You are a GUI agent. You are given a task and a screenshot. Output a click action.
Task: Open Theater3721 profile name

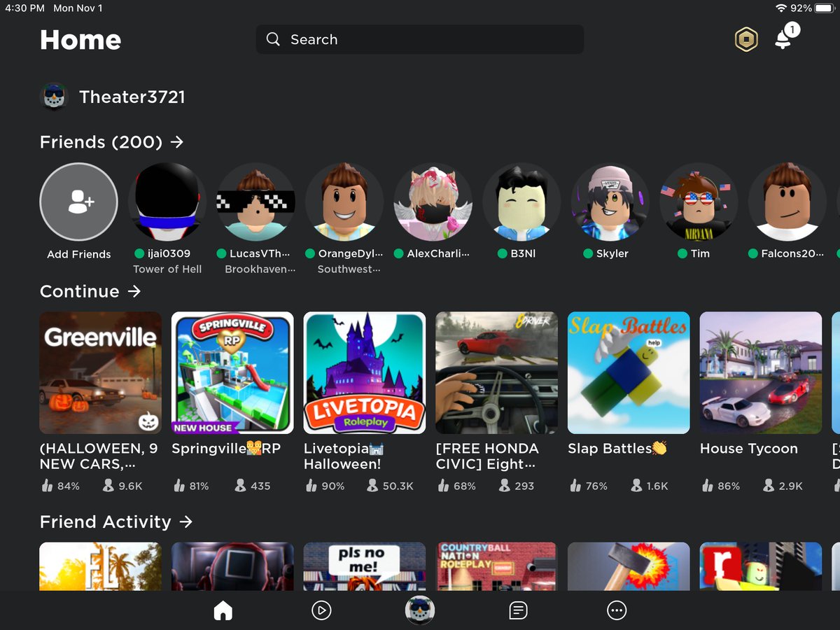coord(132,97)
